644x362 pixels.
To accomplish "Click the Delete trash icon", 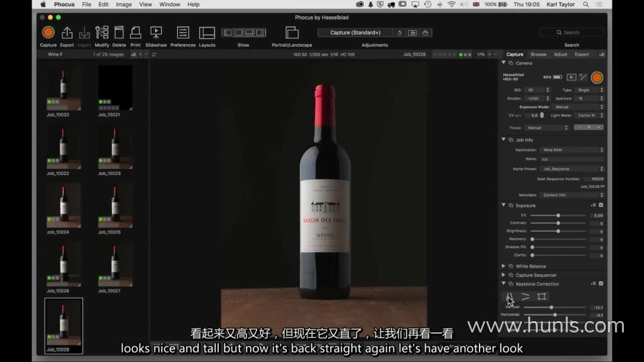I will point(119,32).
